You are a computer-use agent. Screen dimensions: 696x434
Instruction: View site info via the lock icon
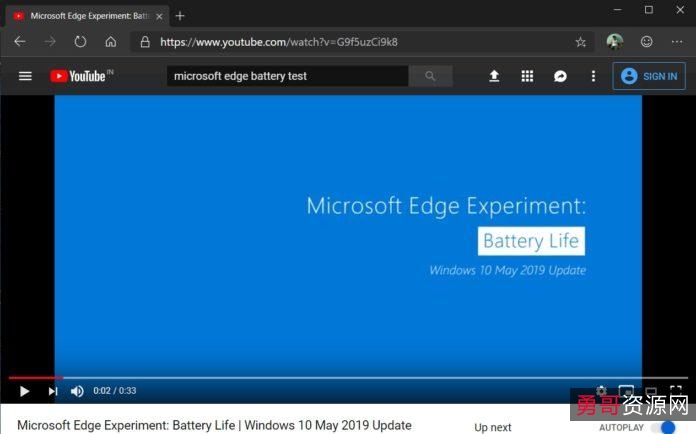tap(145, 42)
